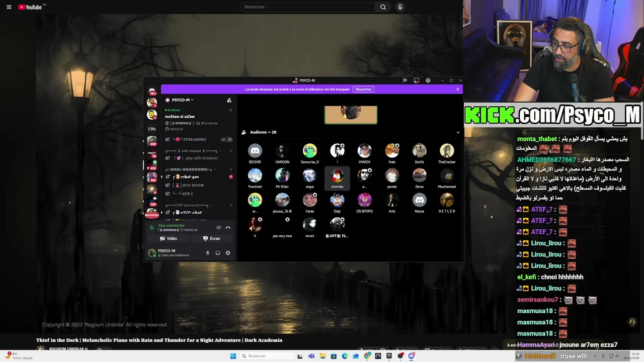Join the GEN 2 voice channel

coord(198,194)
